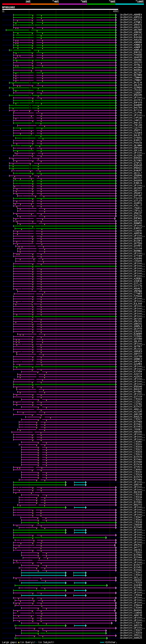
Task: Click the UniRef100_C7E904 label
Action: [x=131, y=595]
